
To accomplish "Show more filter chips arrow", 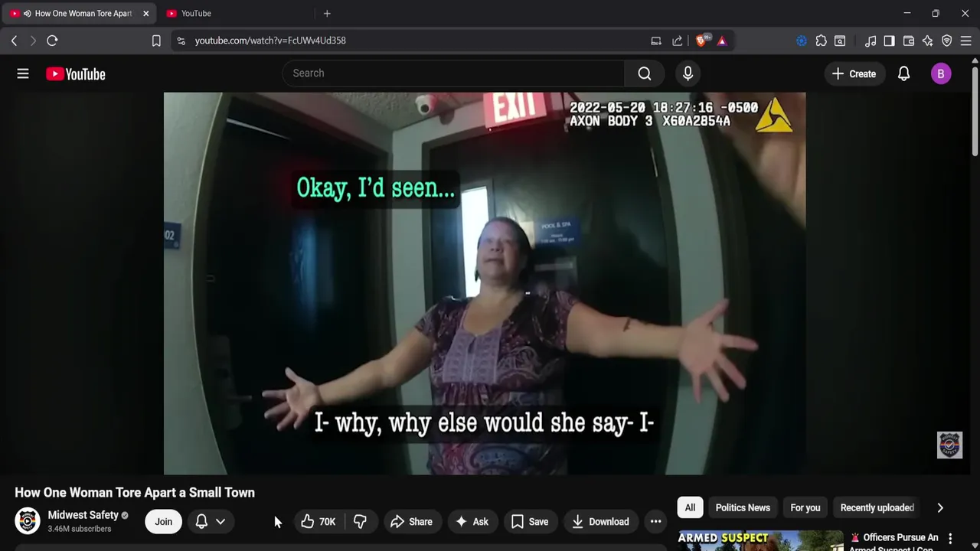I will 940,507.
